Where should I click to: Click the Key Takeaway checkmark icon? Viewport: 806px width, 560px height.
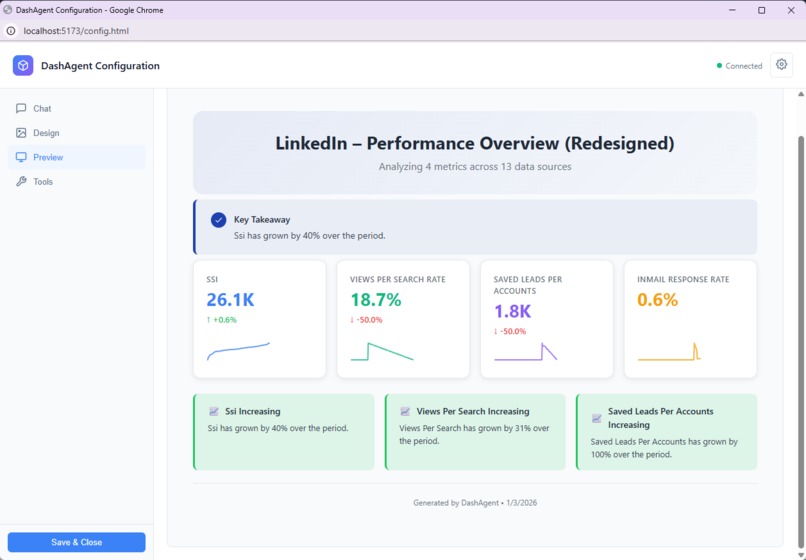(218, 220)
